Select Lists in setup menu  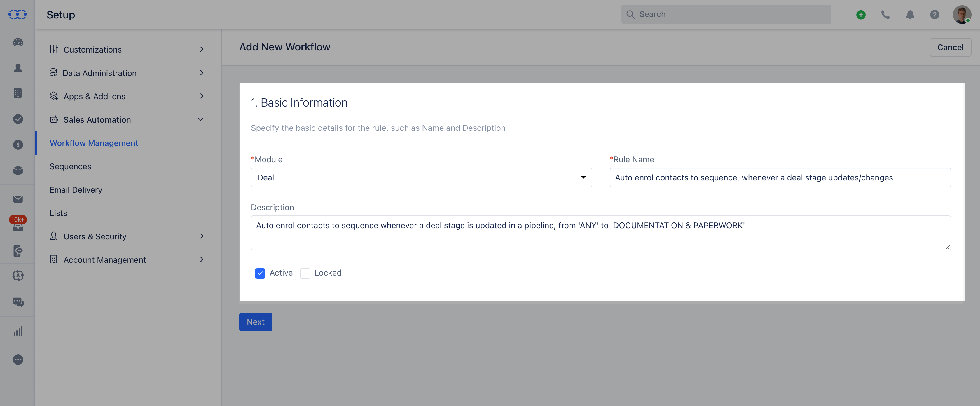click(x=58, y=213)
